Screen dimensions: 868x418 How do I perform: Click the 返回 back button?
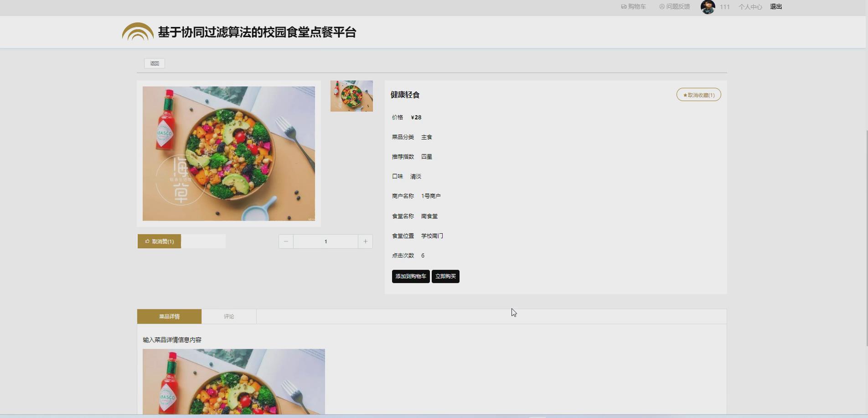pos(155,63)
